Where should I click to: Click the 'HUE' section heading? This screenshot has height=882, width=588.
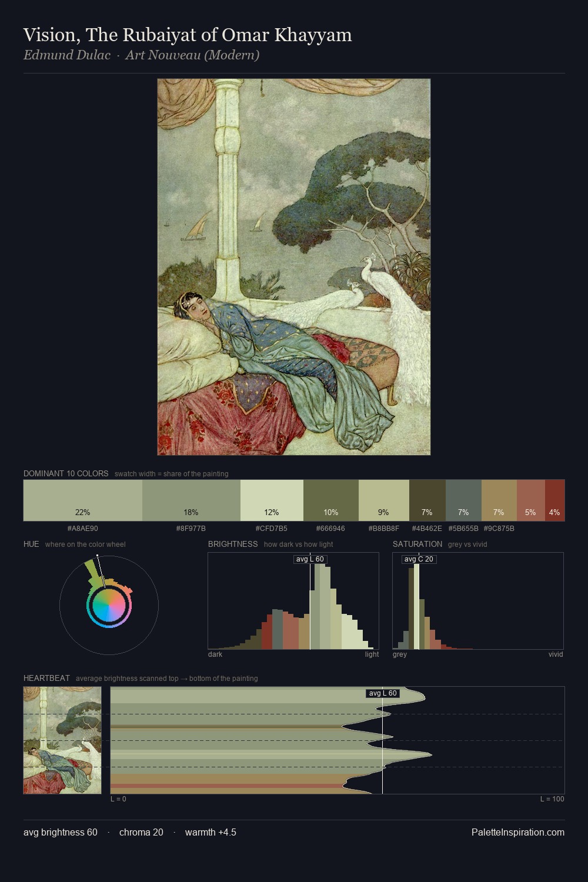click(31, 544)
